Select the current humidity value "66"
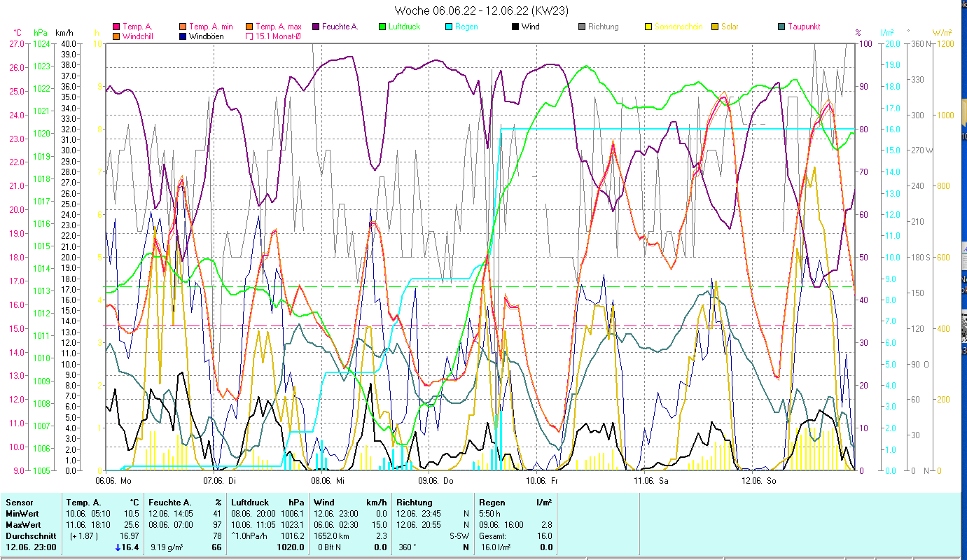The image size is (967, 560). (217, 547)
